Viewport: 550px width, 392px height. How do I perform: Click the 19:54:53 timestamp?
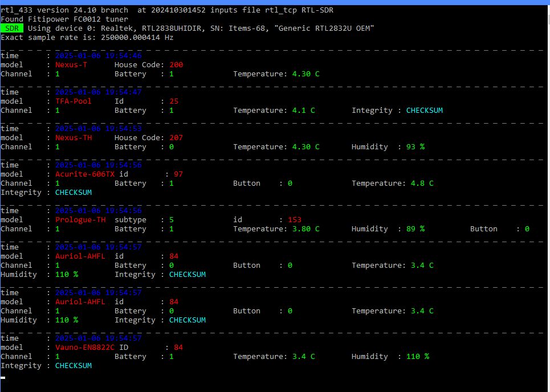pyautogui.click(x=98, y=129)
